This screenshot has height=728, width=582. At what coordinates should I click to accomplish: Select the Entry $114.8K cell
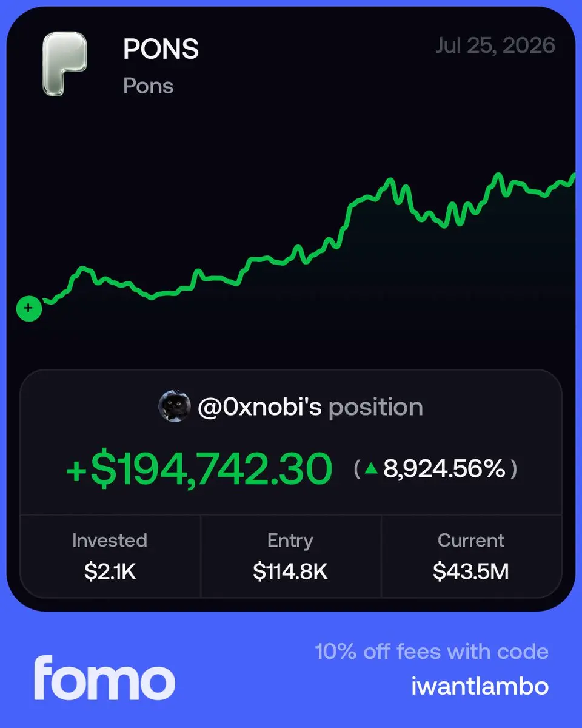click(290, 556)
